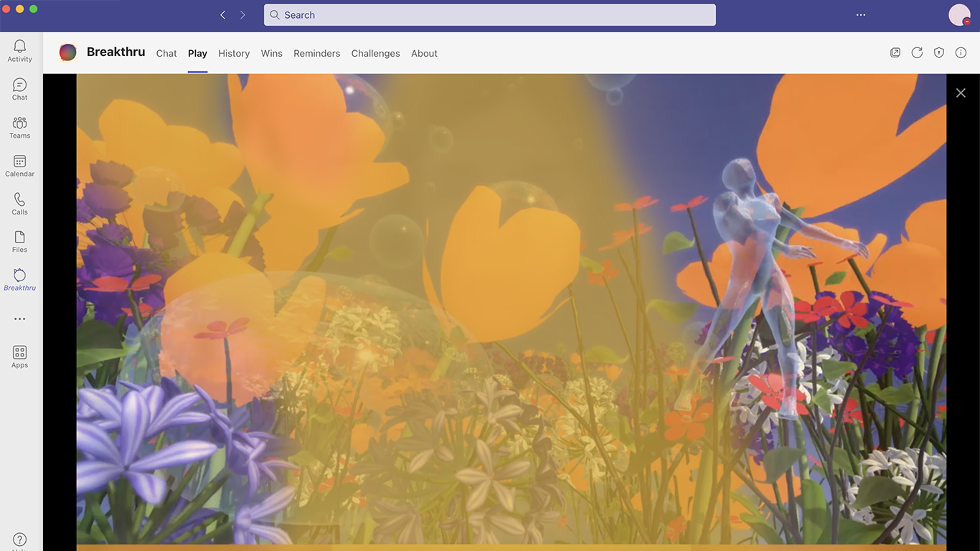Select the Play tab

pos(197,53)
